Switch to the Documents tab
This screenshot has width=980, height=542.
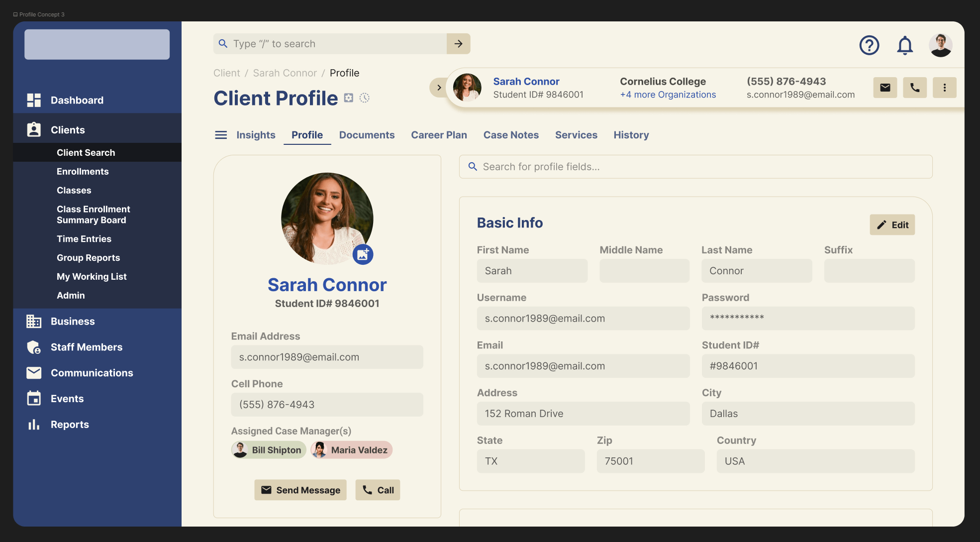367,135
